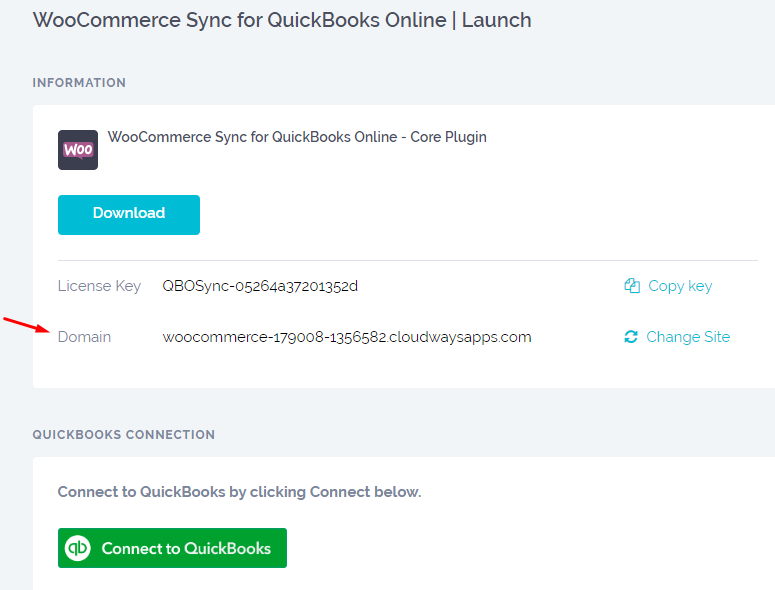The height and width of the screenshot is (590, 775).
Task: Click the refresh icon beside Change Site
Action: [x=631, y=337]
